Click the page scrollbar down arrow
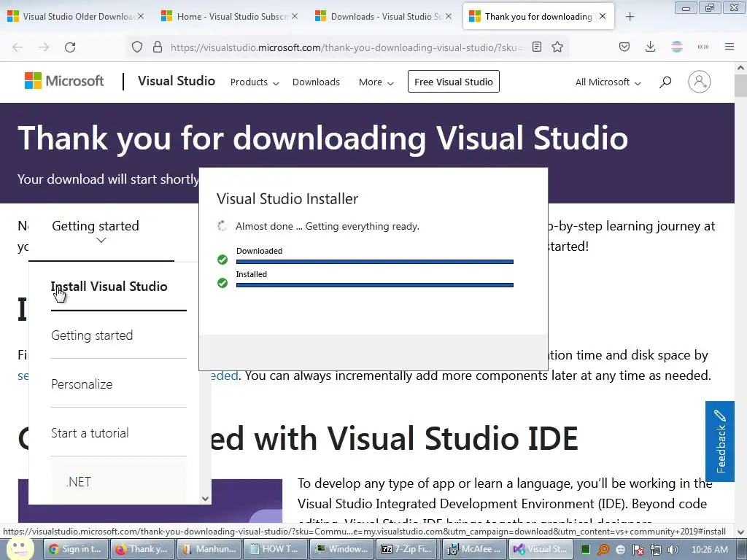The height and width of the screenshot is (560, 747). [x=740, y=532]
